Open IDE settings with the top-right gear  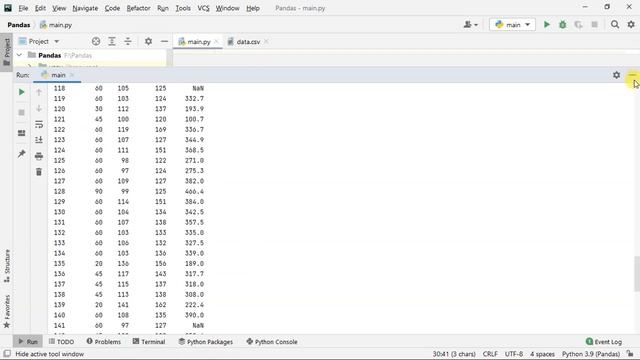[631, 24]
